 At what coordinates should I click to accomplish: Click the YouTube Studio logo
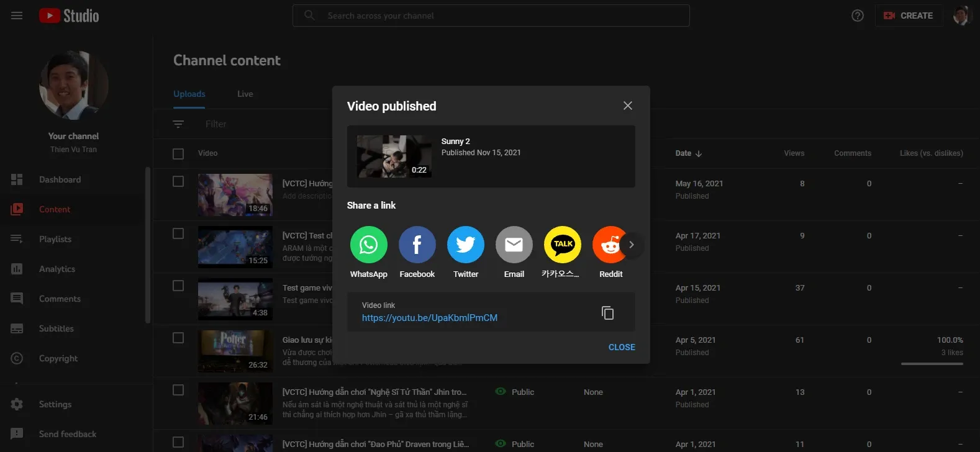[x=69, y=16]
